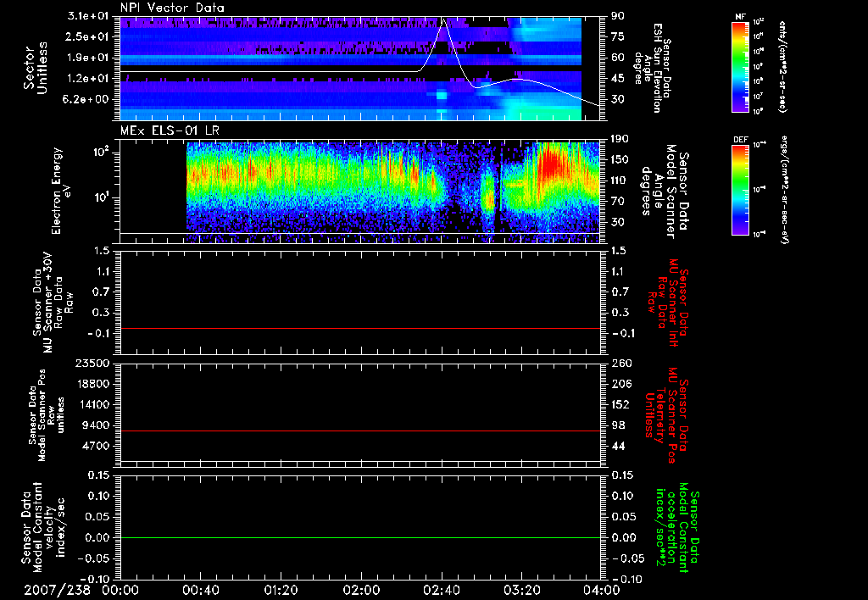Screen dimensions: 868x600
Task: Click the '1.9e+01' sector tick value
Action: pos(86,58)
